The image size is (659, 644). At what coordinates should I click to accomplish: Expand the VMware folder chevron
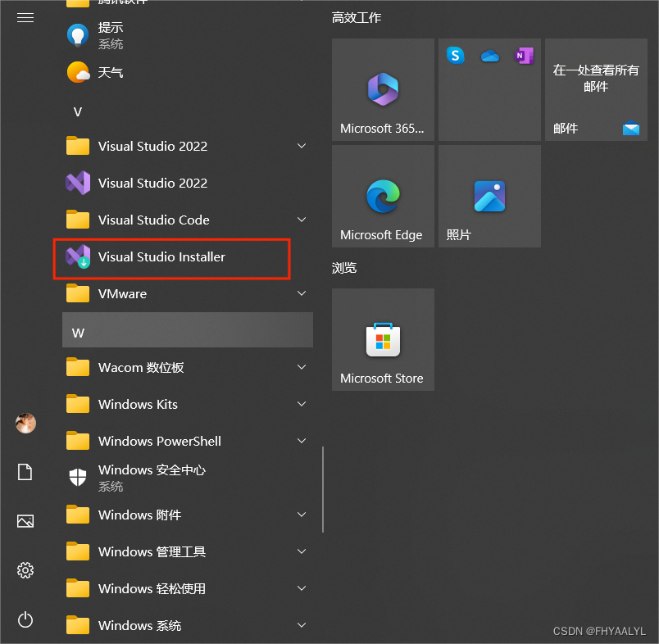tap(302, 293)
